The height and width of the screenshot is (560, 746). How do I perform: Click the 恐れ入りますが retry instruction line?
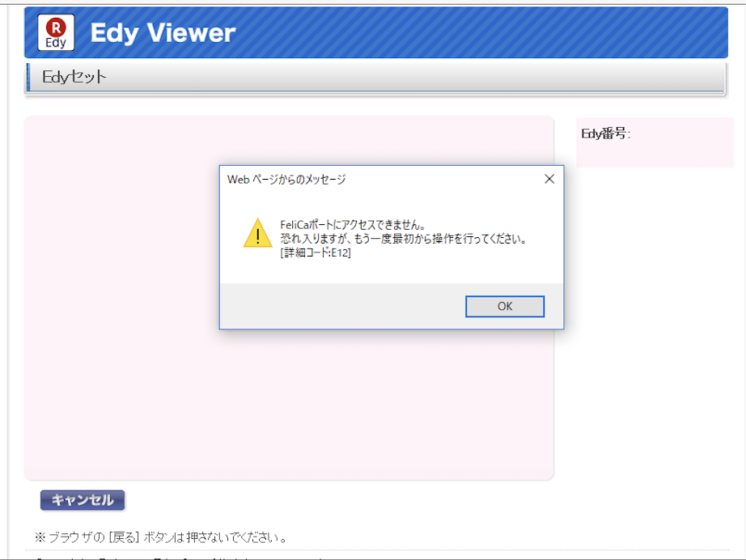(x=404, y=239)
